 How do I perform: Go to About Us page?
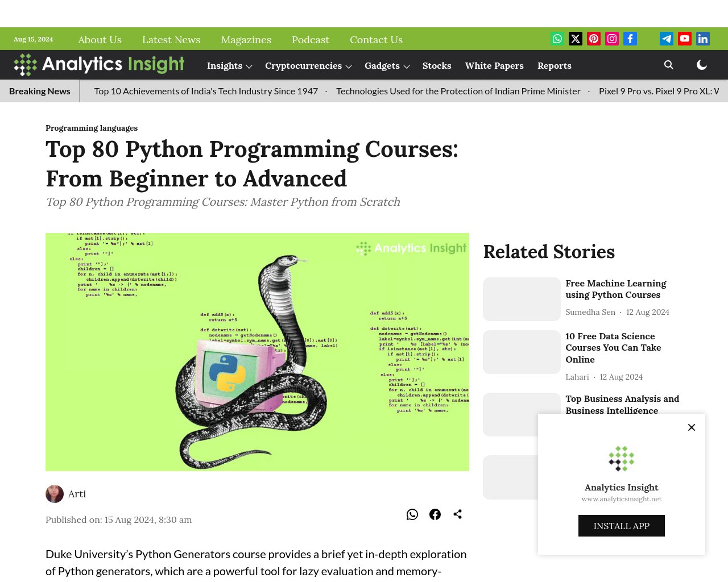click(100, 40)
